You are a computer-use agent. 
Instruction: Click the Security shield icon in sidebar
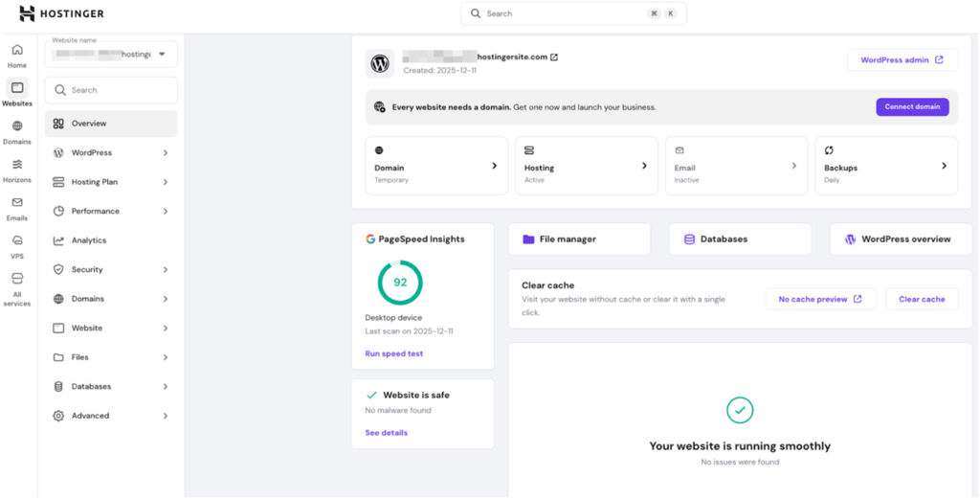[x=58, y=270]
